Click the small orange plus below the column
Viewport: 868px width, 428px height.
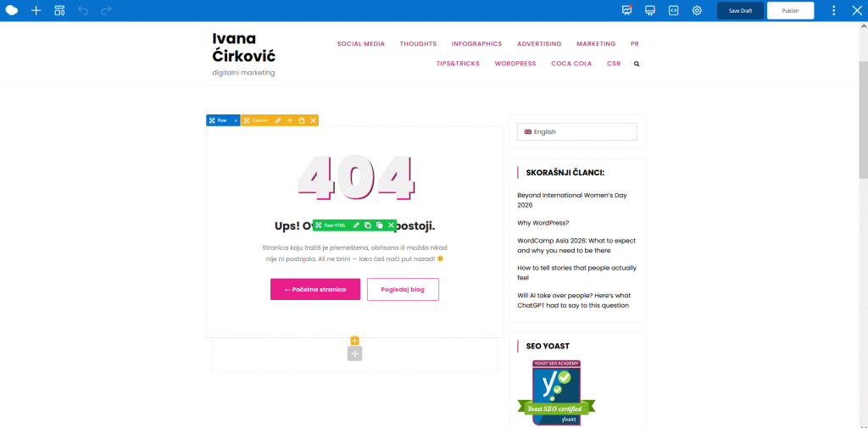coord(355,341)
